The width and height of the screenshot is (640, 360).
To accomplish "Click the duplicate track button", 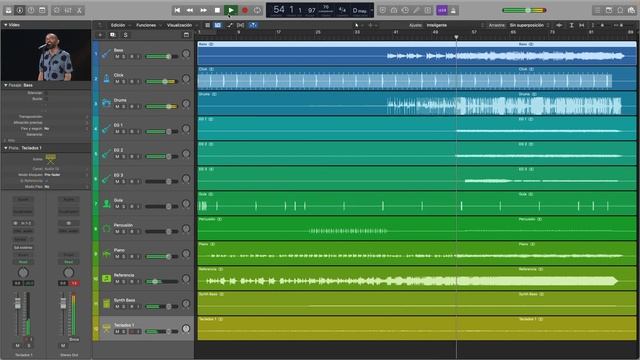I will (113, 35).
